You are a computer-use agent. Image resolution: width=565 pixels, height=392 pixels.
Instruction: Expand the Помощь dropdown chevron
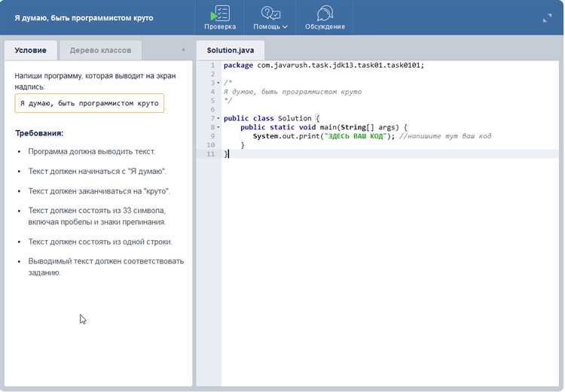coord(285,26)
